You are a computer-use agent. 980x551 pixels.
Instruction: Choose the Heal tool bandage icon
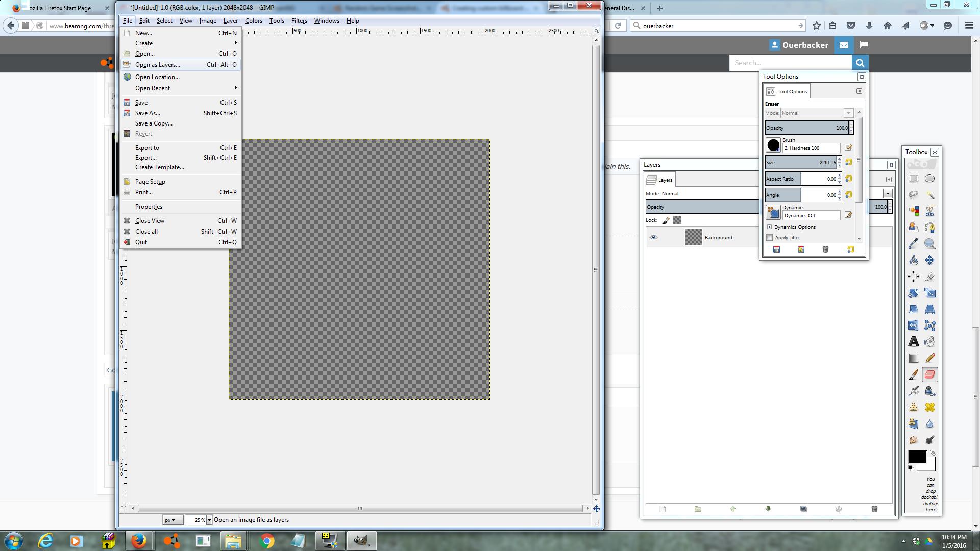pos(930,407)
